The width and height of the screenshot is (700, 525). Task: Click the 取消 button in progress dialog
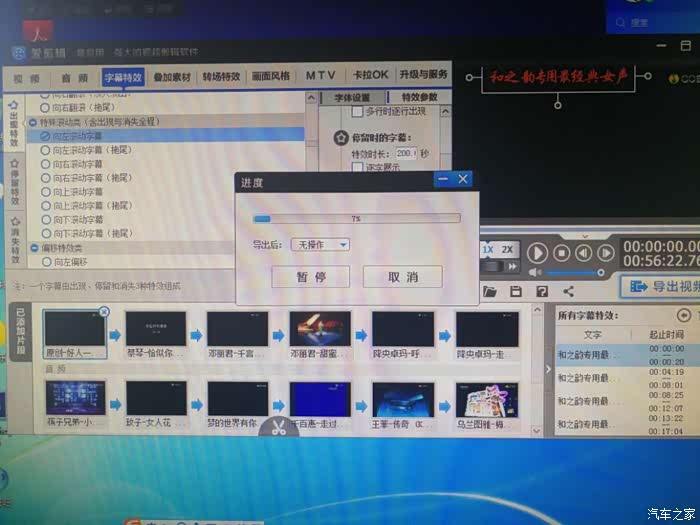(x=403, y=277)
